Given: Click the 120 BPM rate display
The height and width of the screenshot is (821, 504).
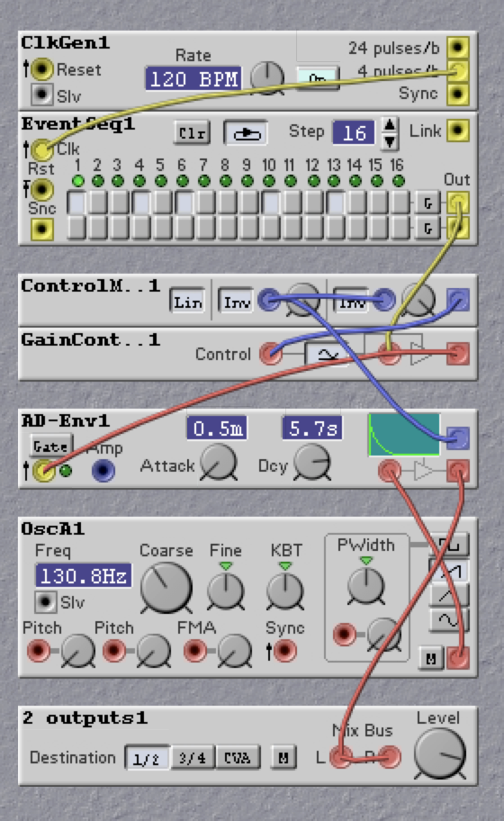Looking at the screenshot, I should [193, 79].
